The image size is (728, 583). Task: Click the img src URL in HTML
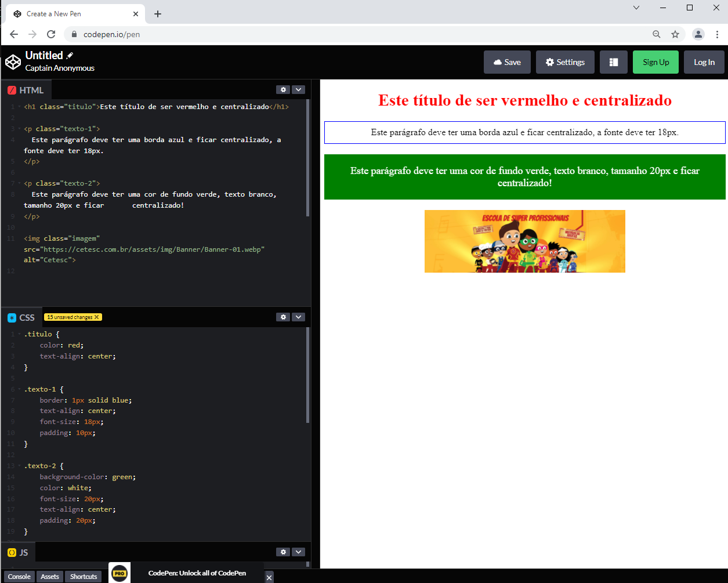(152, 249)
